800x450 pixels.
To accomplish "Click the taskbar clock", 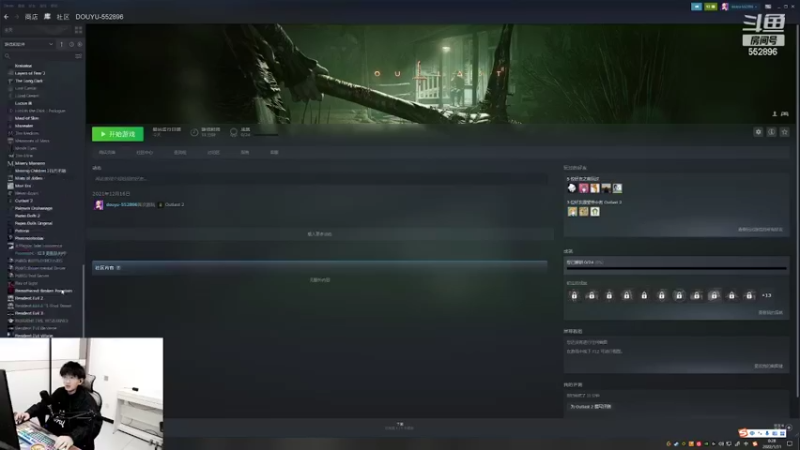I will pos(772,444).
